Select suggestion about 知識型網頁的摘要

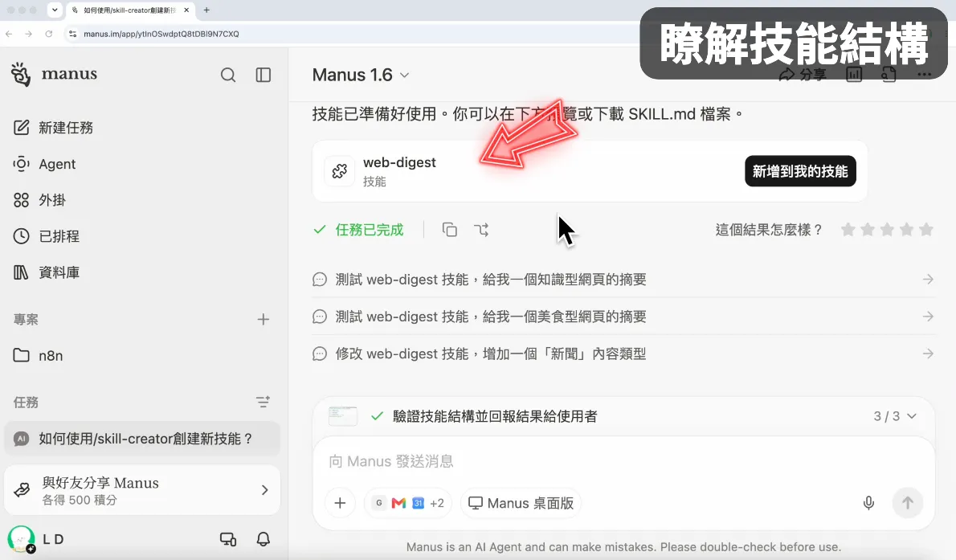(x=623, y=280)
